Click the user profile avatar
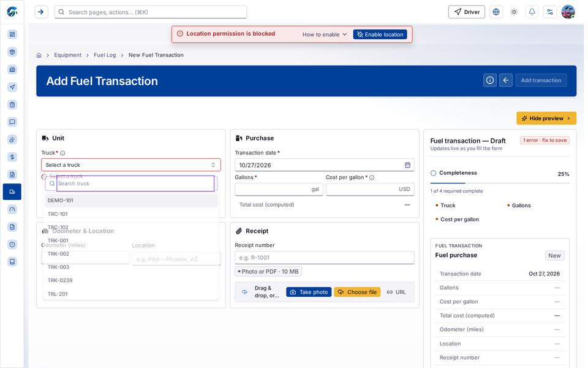 pos(568,12)
